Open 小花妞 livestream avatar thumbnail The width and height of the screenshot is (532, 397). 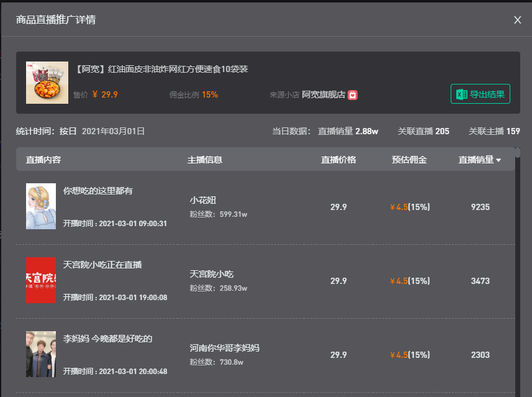pos(41,206)
